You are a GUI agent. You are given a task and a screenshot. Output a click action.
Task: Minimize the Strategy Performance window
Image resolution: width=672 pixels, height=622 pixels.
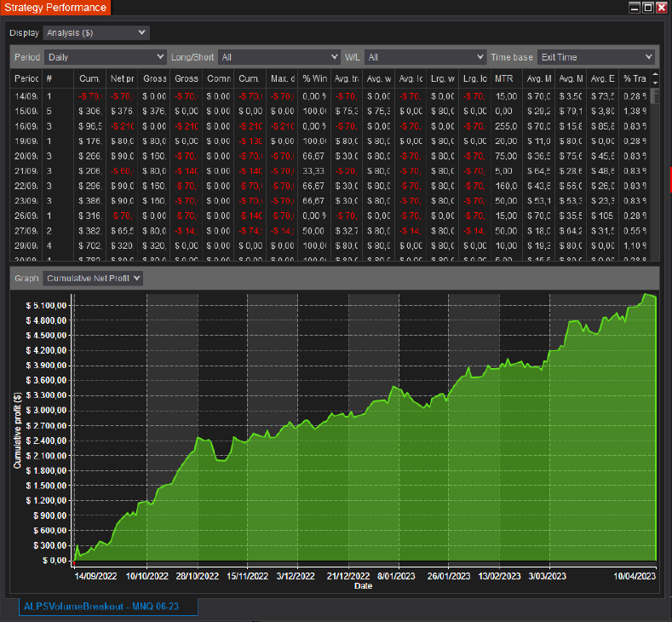[x=635, y=8]
